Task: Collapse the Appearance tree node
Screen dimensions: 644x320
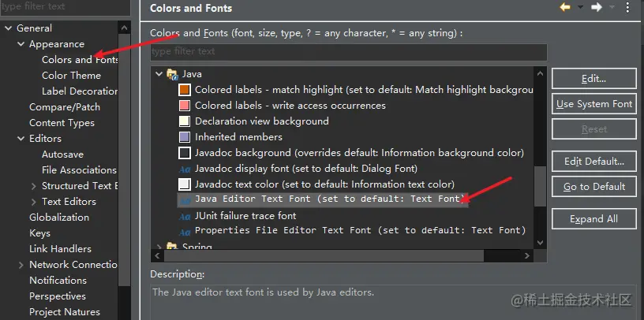Action: point(21,44)
